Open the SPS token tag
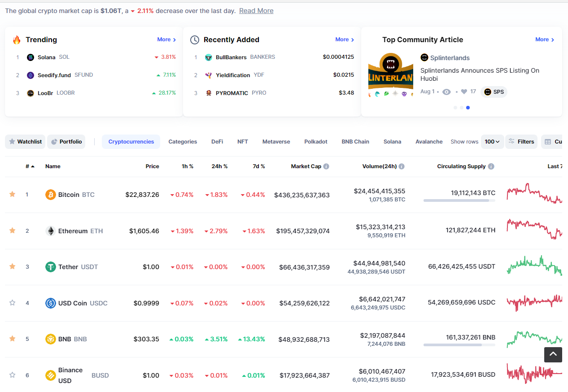This screenshot has height=392, width=568. click(494, 92)
